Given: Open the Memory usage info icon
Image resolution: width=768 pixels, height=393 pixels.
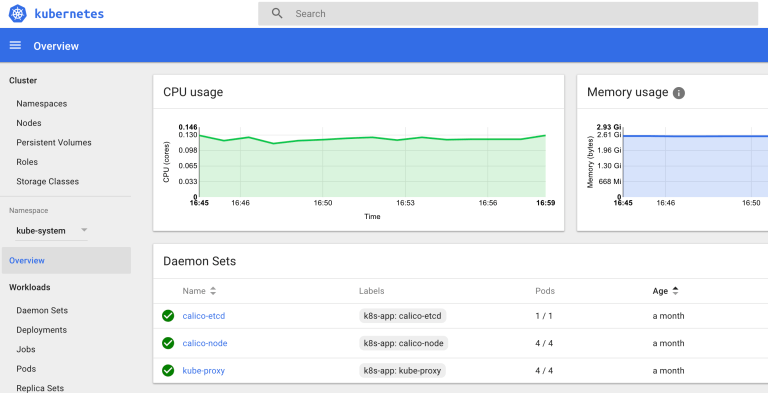Looking at the screenshot, I should click(x=678, y=93).
